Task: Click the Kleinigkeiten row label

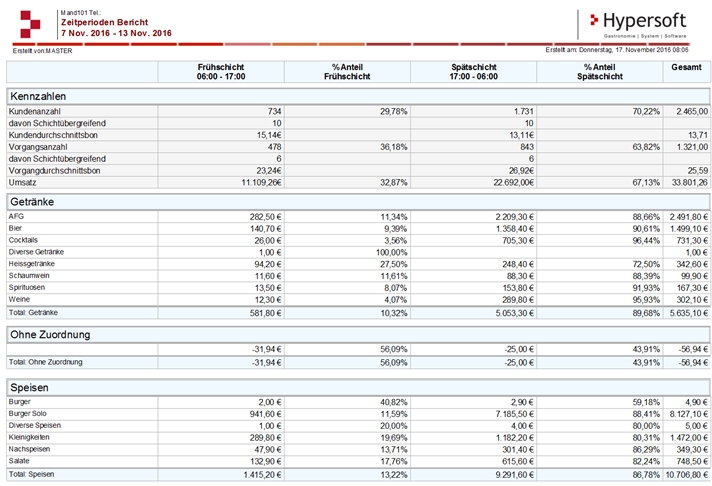Action: [x=29, y=437]
